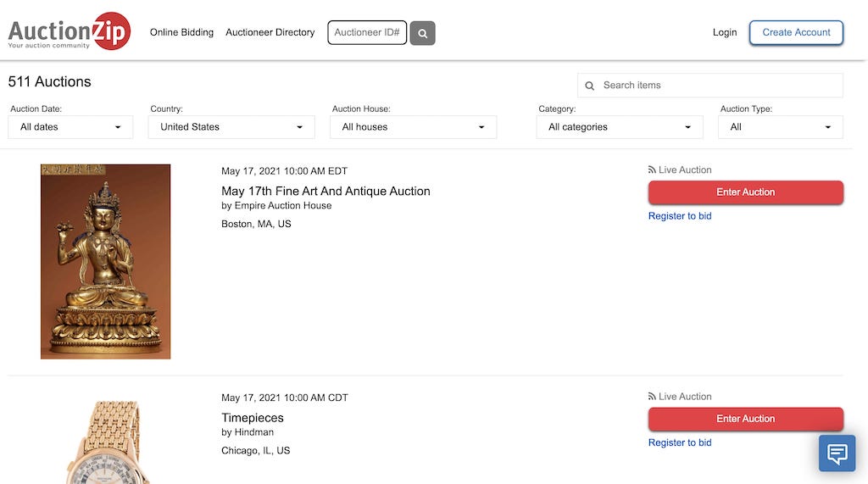
Task: Expand the Auction Type dropdown
Action: click(x=781, y=127)
